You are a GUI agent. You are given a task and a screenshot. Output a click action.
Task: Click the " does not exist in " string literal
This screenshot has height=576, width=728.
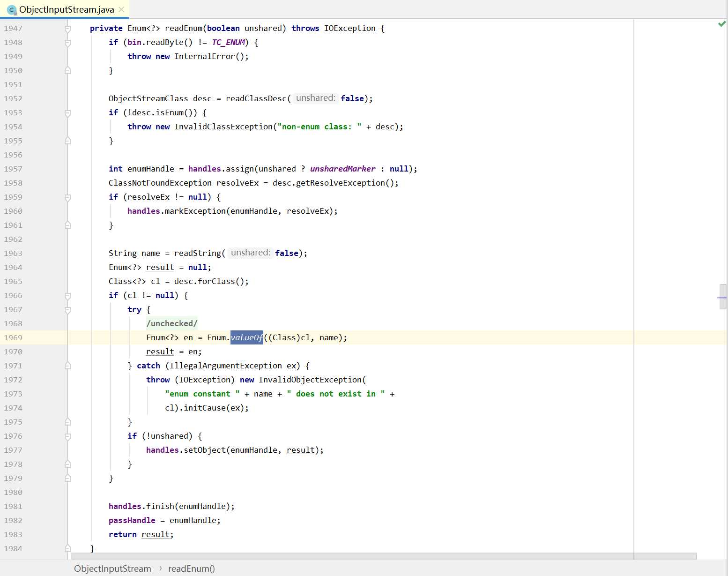tap(336, 394)
